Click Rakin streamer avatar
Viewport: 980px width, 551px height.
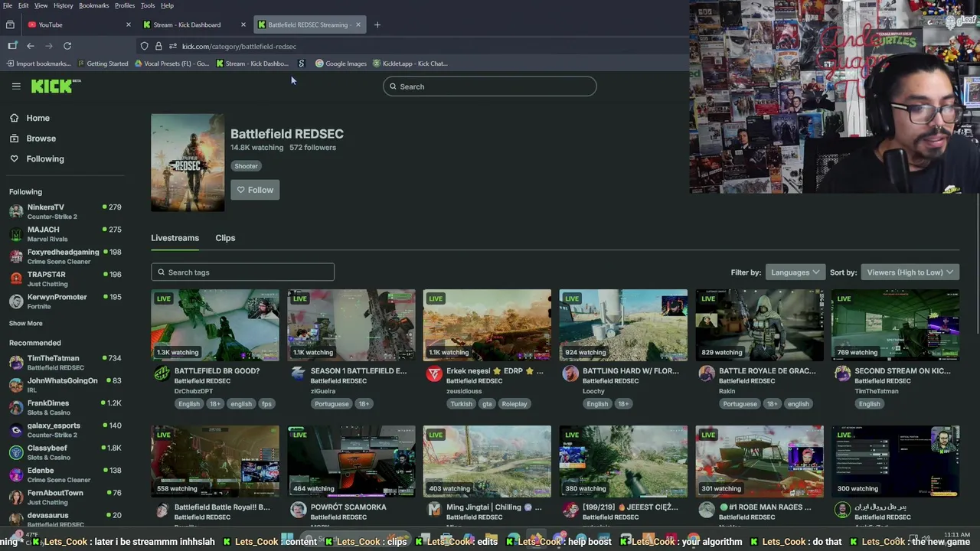point(707,373)
